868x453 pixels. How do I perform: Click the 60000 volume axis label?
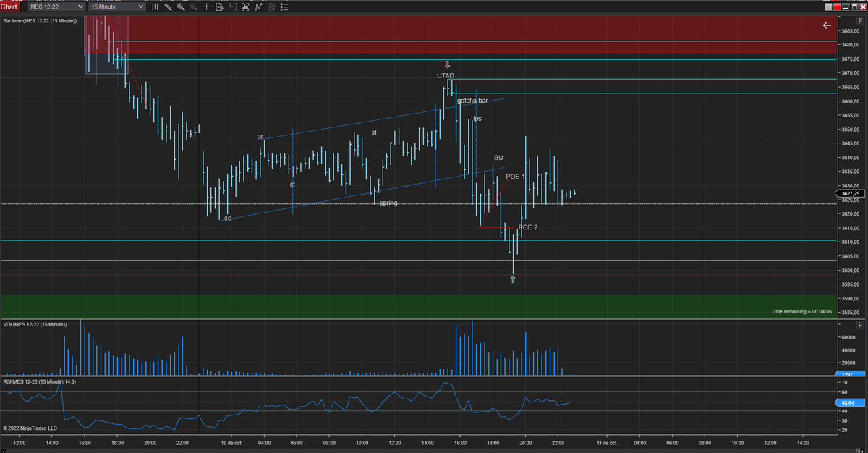coord(848,336)
